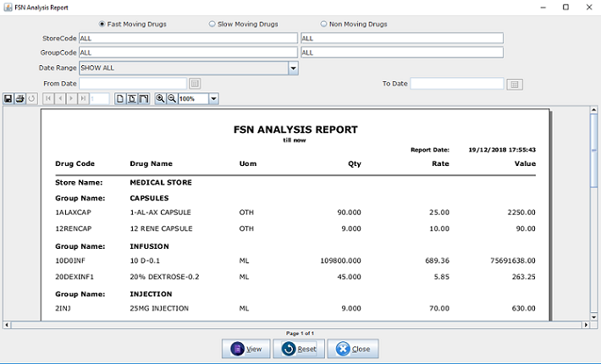601x364 pixels.
Task: Save the report with the disk icon
Action: tap(8, 99)
